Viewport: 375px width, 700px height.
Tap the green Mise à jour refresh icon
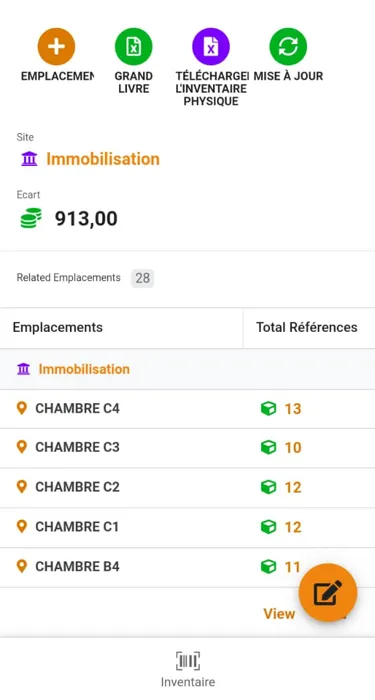[x=288, y=46]
